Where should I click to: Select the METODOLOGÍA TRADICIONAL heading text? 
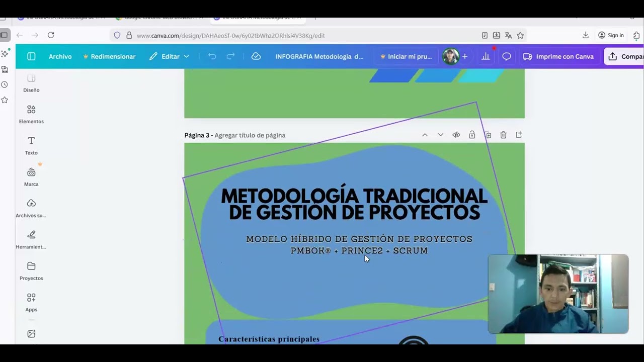[354, 204]
